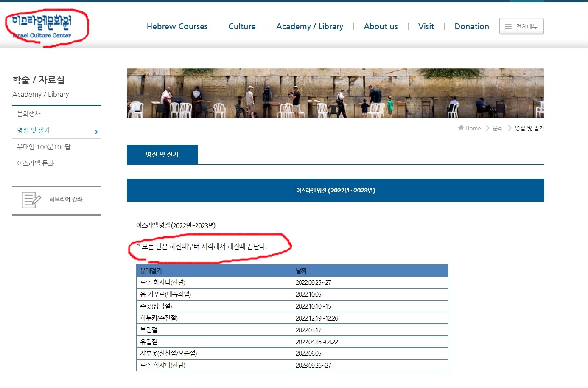Open the 히브리어 강좌 banner link
The height and width of the screenshot is (388, 588).
click(56, 201)
